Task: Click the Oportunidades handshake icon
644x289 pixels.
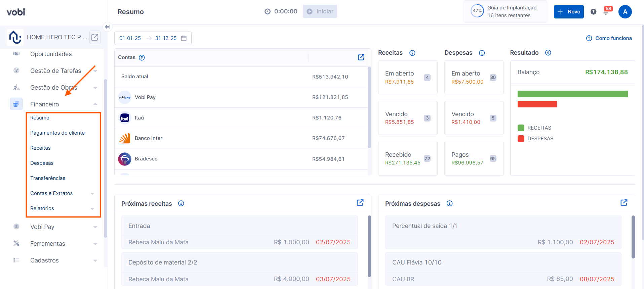Action: point(16,54)
